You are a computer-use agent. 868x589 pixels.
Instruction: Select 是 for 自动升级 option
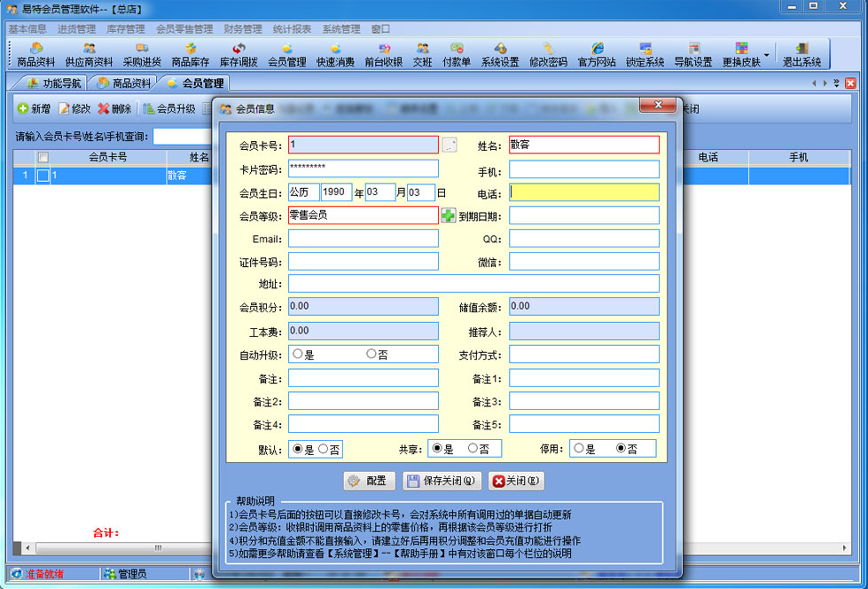(x=297, y=355)
